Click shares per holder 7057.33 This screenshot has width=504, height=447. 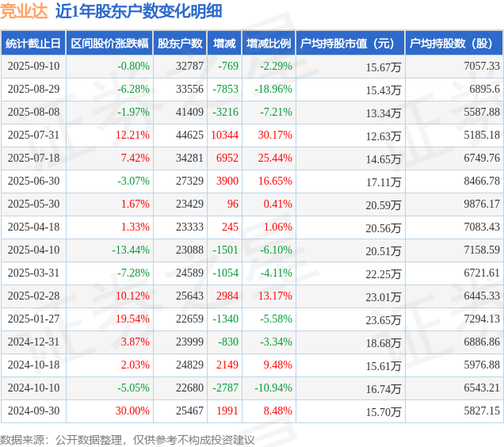482,66
